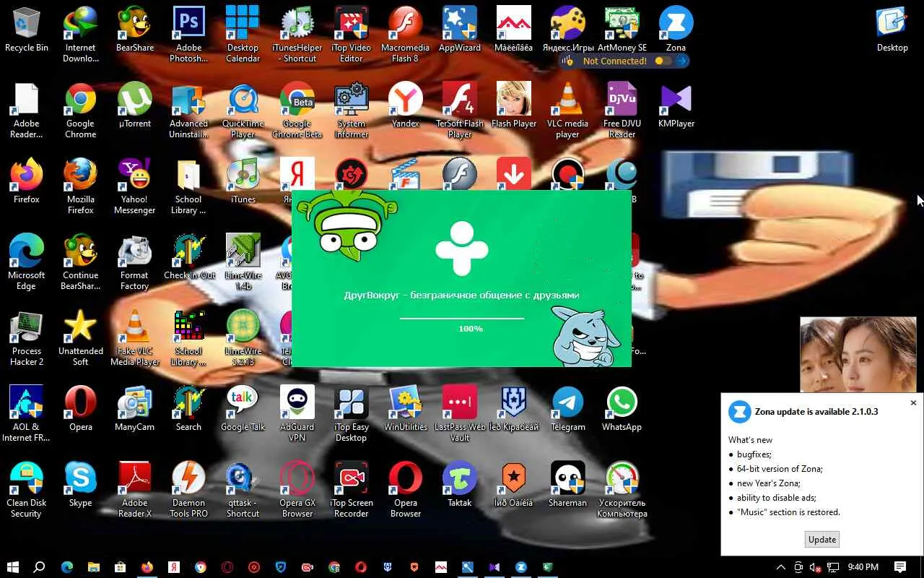Open the Windows Start menu
The width and height of the screenshot is (924, 578).
tap(13, 567)
